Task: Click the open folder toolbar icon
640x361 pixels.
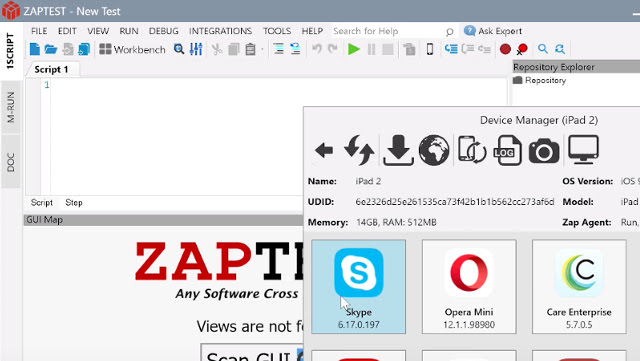Action: click(51, 49)
